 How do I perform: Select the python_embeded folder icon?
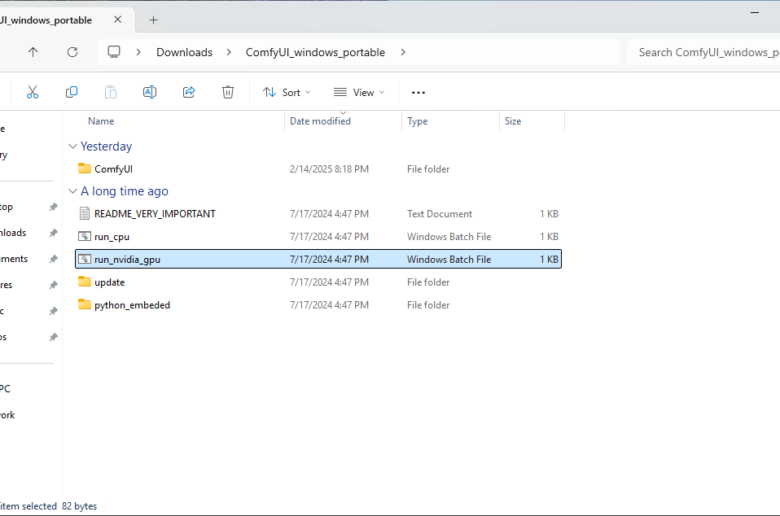tap(85, 305)
